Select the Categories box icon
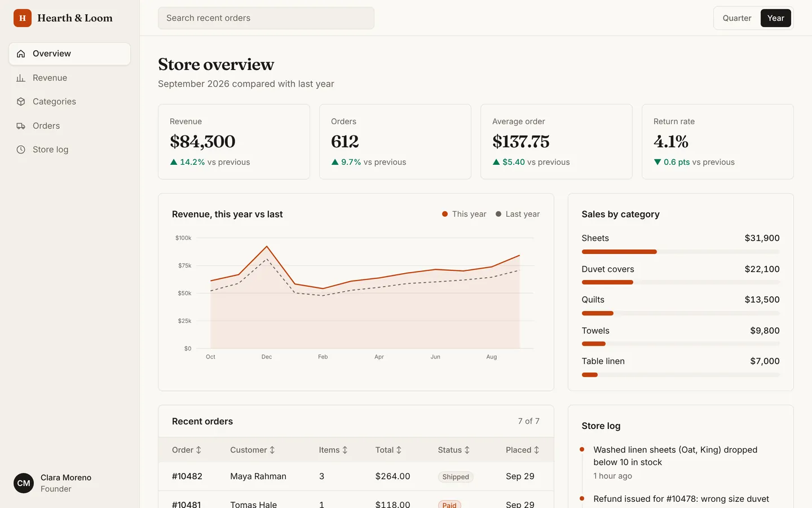The width and height of the screenshot is (812, 508). click(21, 102)
